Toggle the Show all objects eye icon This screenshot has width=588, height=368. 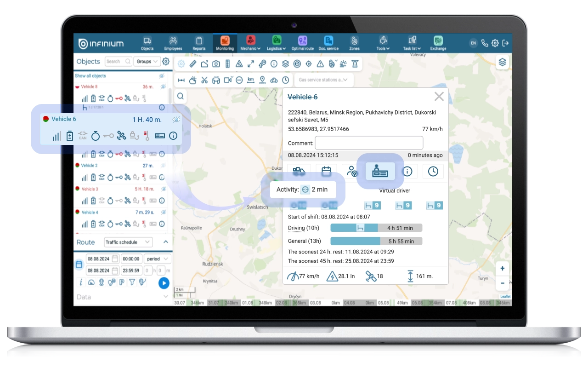(162, 76)
